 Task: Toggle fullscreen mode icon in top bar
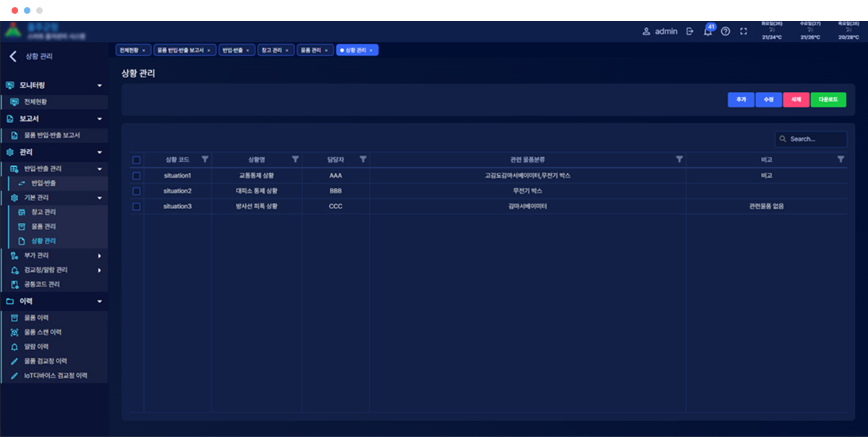[743, 32]
